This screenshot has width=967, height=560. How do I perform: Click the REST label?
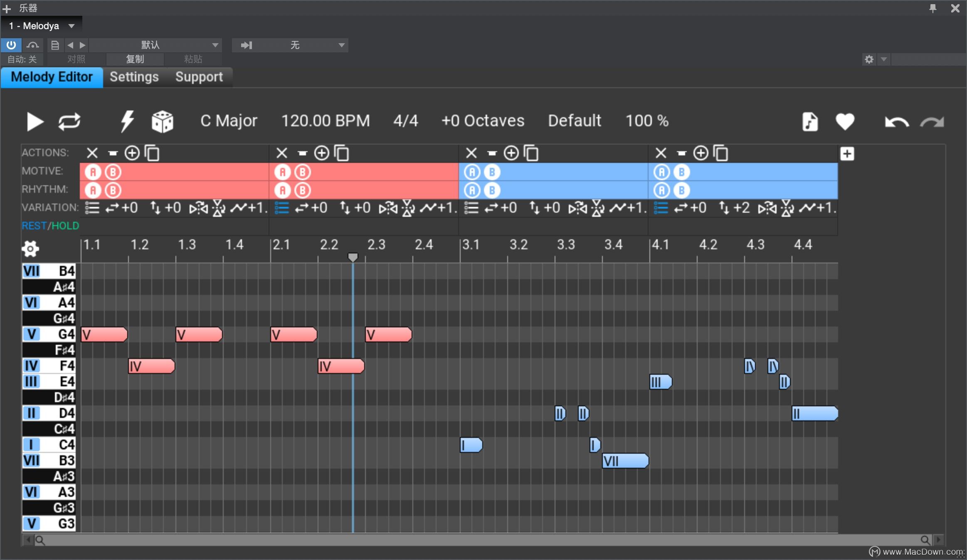[x=34, y=226]
